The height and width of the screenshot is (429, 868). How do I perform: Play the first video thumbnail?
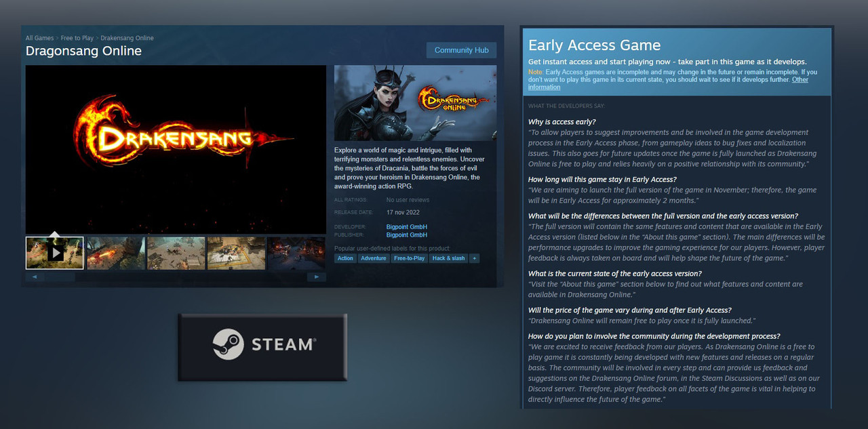[x=55, y=253]
